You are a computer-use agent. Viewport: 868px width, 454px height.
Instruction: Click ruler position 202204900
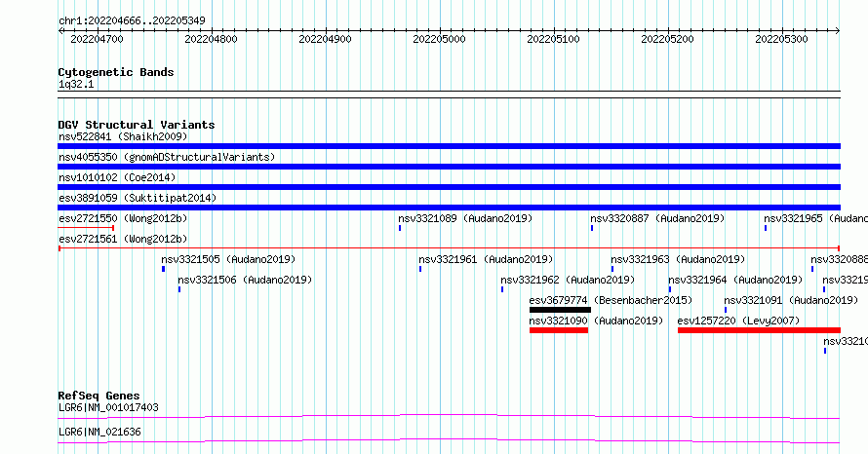click(x=325, y=39)
